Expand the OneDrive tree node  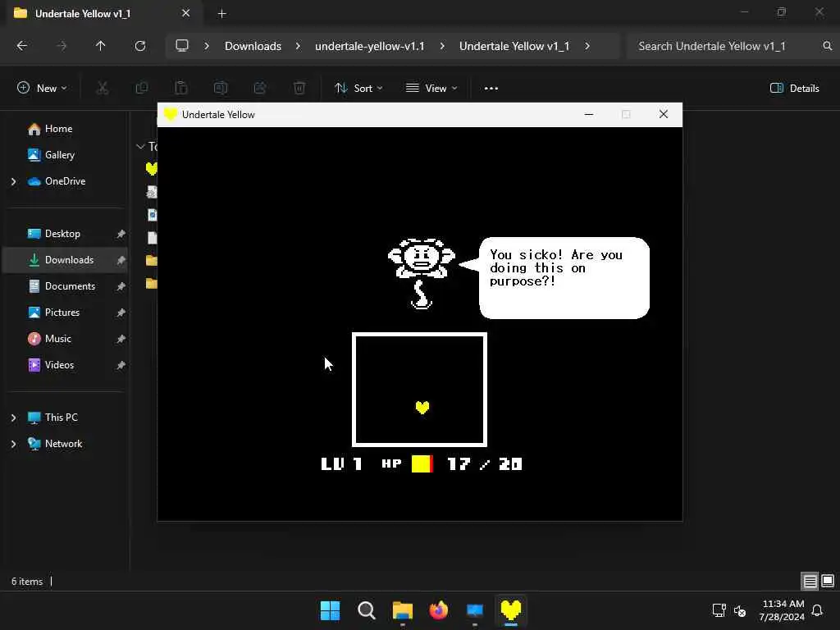coord(13,181)
